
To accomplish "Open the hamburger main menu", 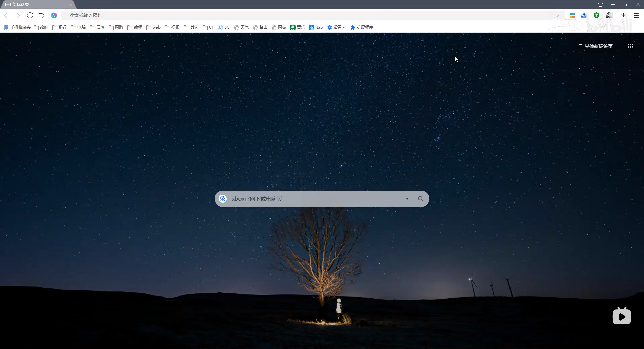I will pos(636,15).
